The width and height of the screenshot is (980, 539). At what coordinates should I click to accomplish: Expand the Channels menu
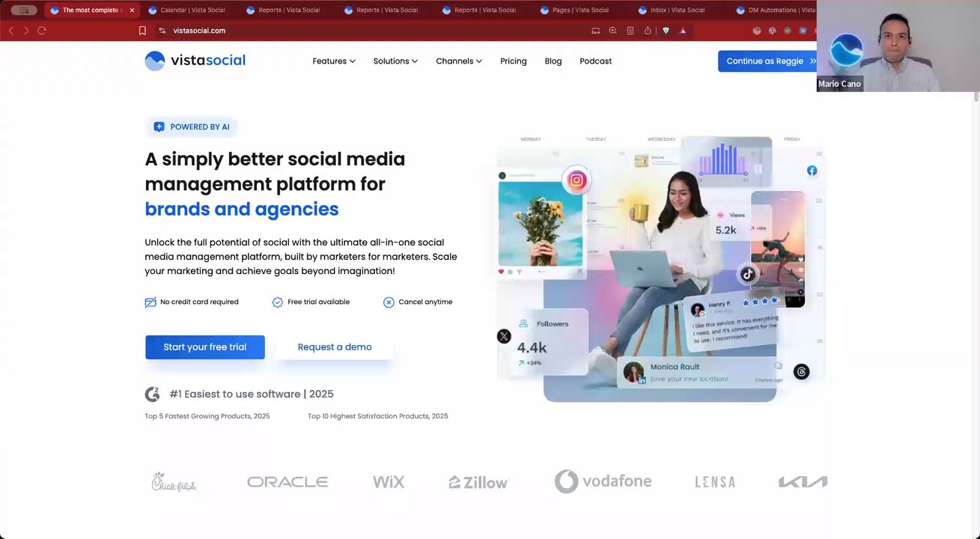(x=459, y=61)
